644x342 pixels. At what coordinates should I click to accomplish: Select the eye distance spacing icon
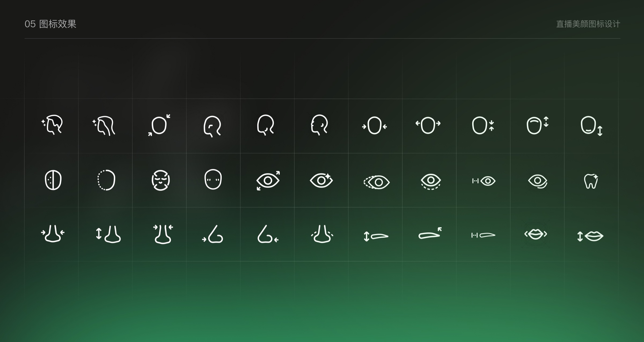point(484,181)
